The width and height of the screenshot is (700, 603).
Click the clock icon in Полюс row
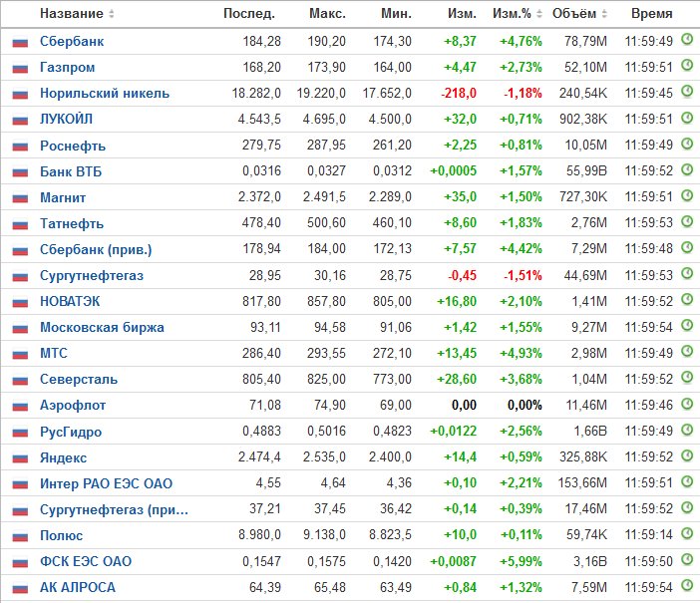click(x=687, y=533)
